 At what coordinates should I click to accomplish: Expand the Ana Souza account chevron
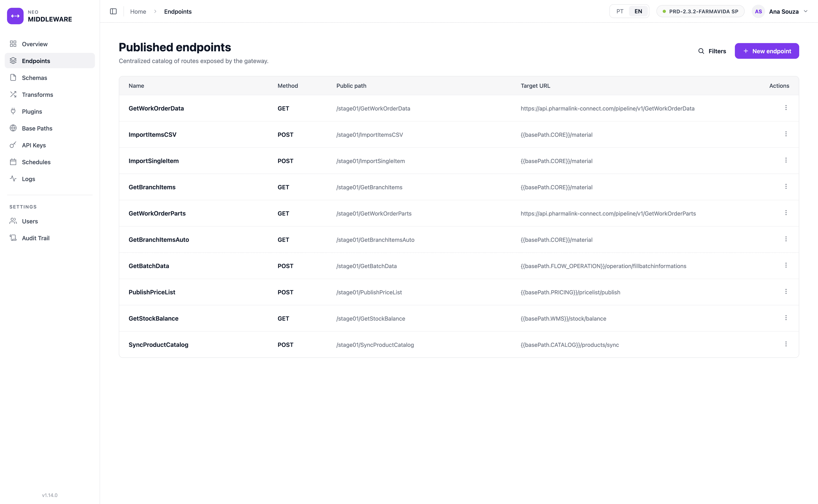806,11
